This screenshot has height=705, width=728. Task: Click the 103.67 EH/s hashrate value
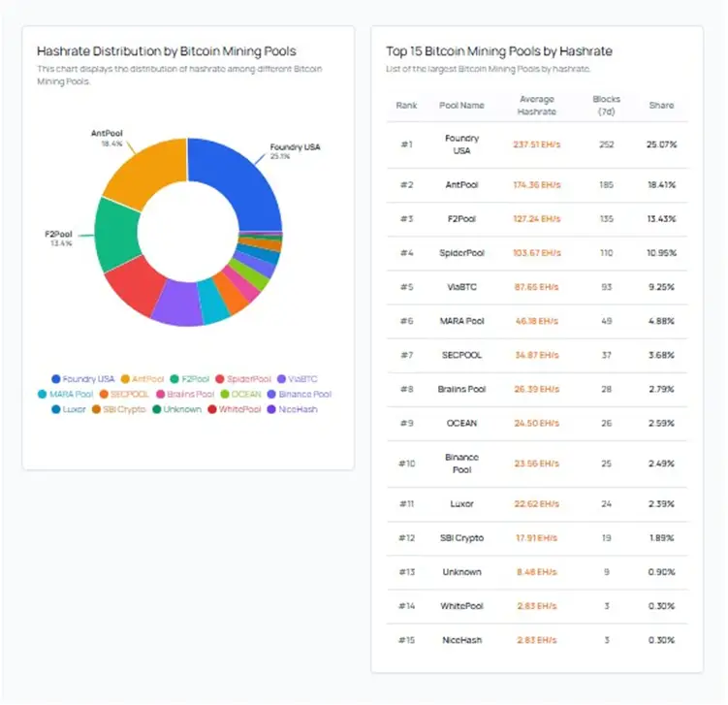537,253
